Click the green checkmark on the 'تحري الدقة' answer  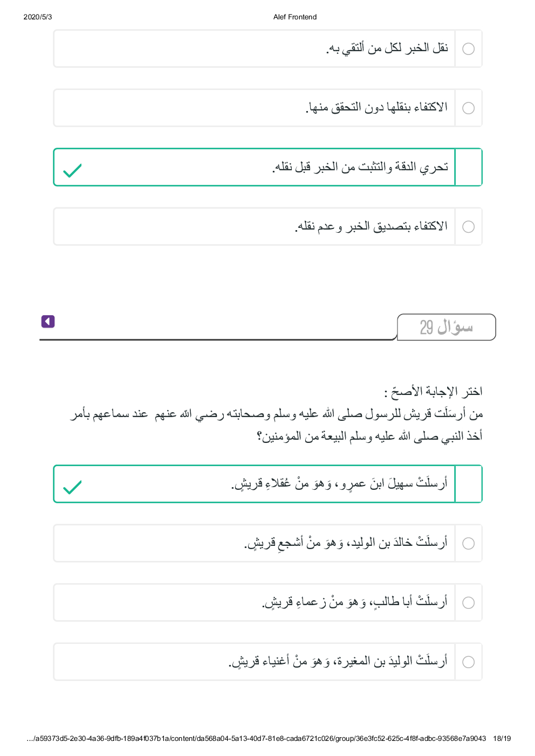pos(72,170)
